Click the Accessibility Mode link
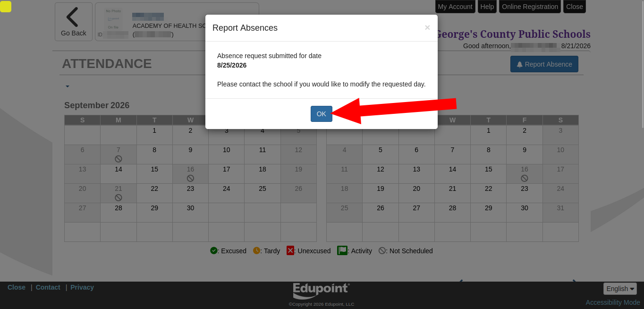This screenshot has width=644, height=309. coord(613,302)
